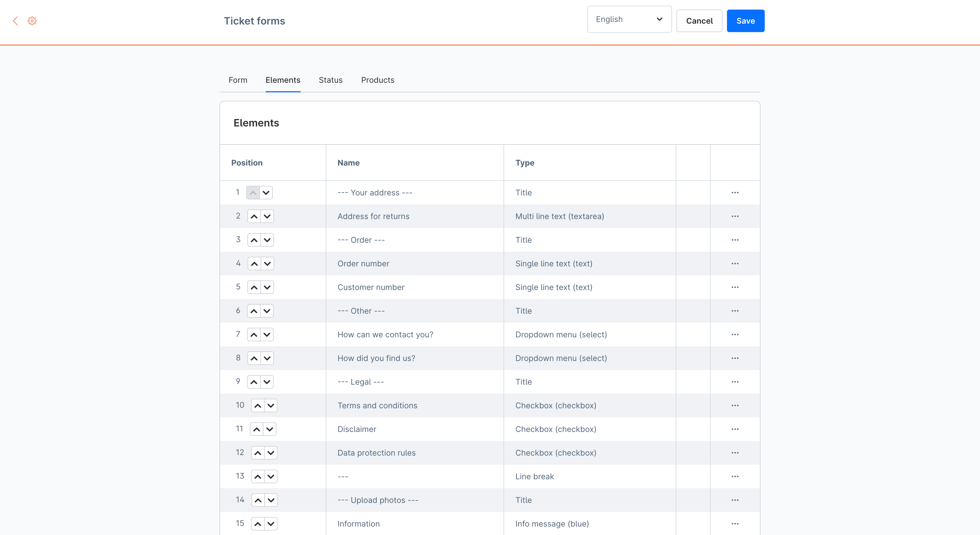Open options menu for 'How can we contact you?'

pos(735,335)
